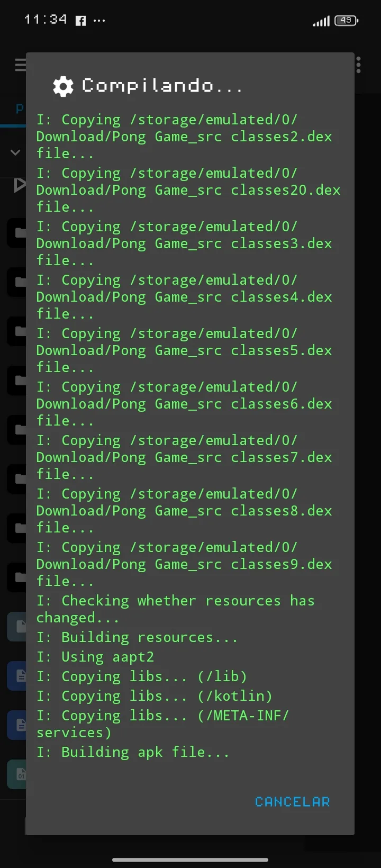Click the play triangle icon at left
The image size is (381, 868).
[x=20, y=185]
